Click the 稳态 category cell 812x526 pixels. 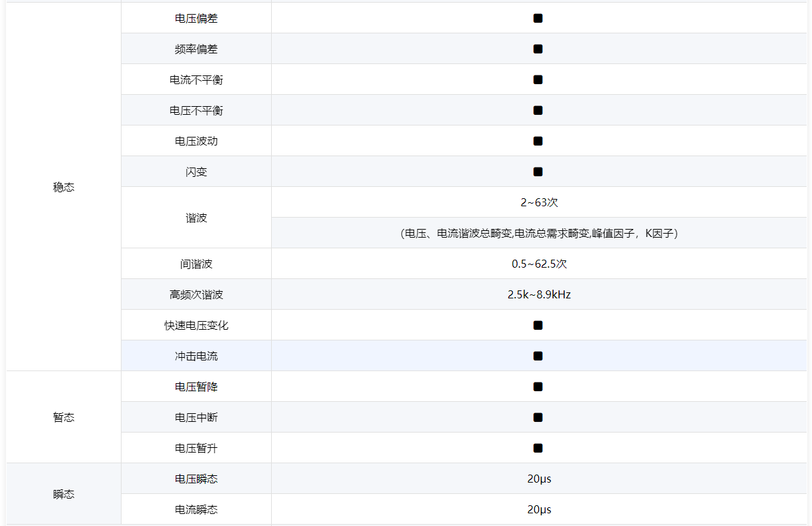pos(63,188)
